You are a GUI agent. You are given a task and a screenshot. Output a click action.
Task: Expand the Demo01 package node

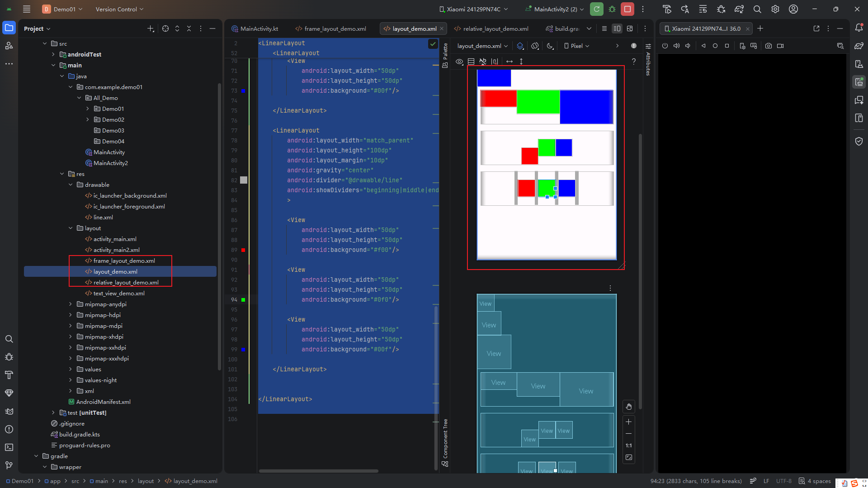coord(88,109)
